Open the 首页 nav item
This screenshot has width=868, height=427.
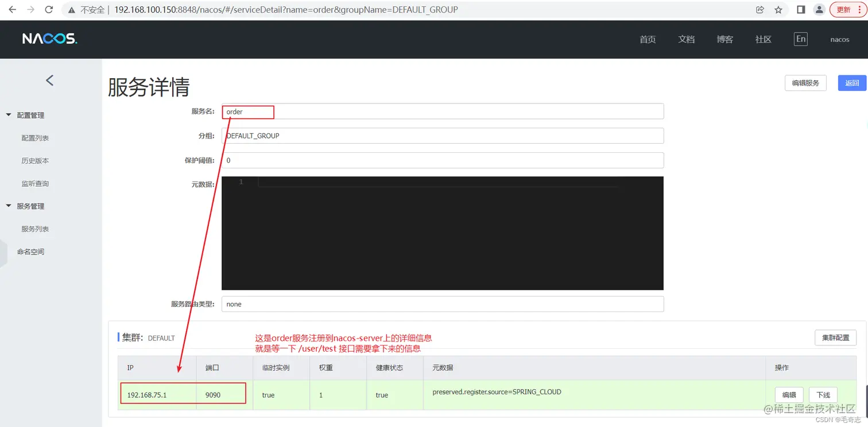(x=648, y=40)
